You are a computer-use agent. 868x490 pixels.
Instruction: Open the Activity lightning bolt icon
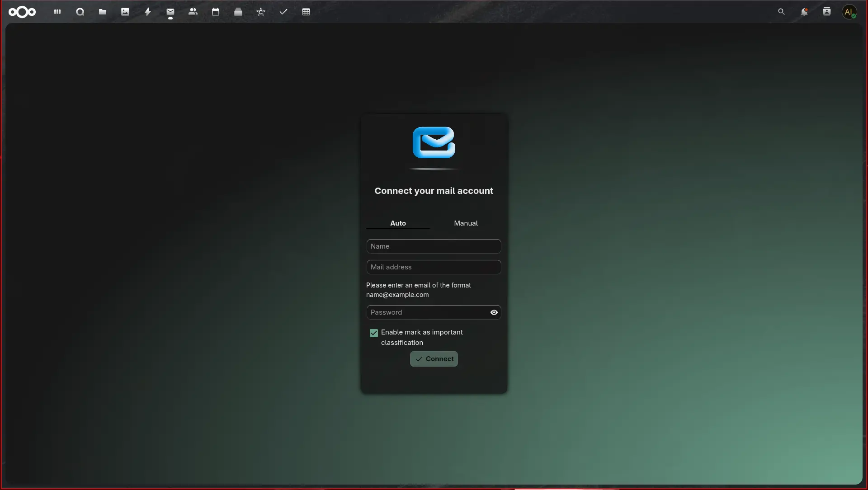148,12
